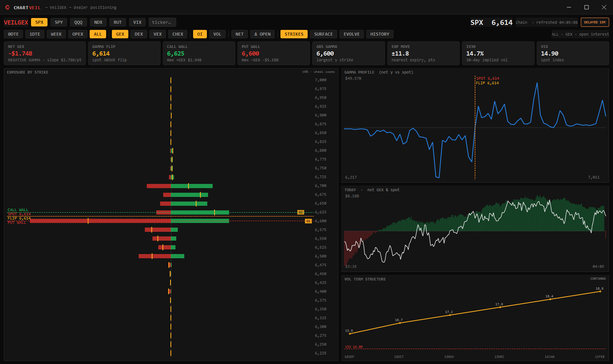The height and width of the screenshot is (364, 613).
Task: Click the 6,700 strike label
Action: 321,186
